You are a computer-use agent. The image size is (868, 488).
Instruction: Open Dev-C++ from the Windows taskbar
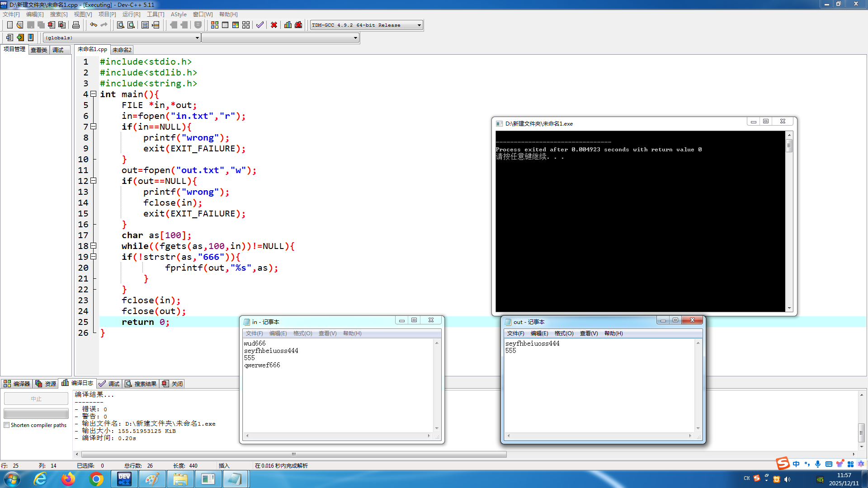coord(124,479)
